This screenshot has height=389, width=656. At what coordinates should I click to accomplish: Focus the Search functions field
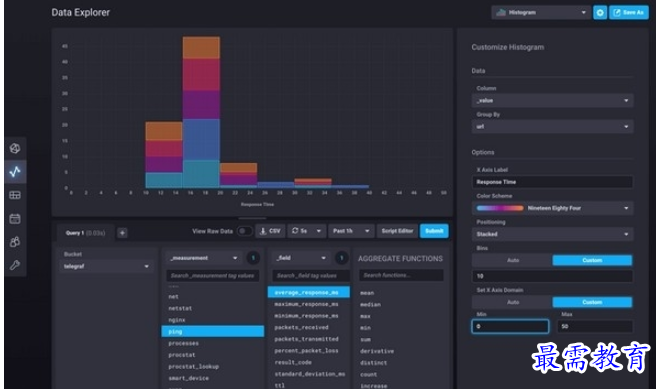click(x=401, y=275)
